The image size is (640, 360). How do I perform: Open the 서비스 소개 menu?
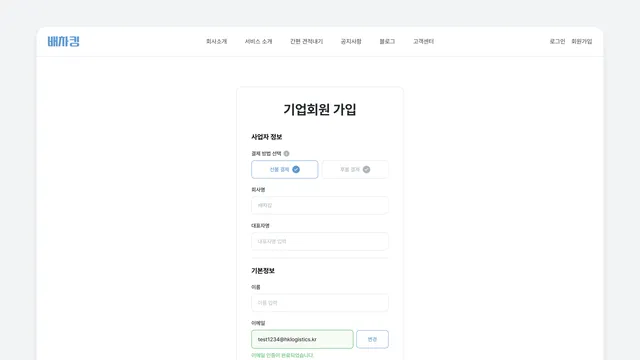[x=258, y=41]
